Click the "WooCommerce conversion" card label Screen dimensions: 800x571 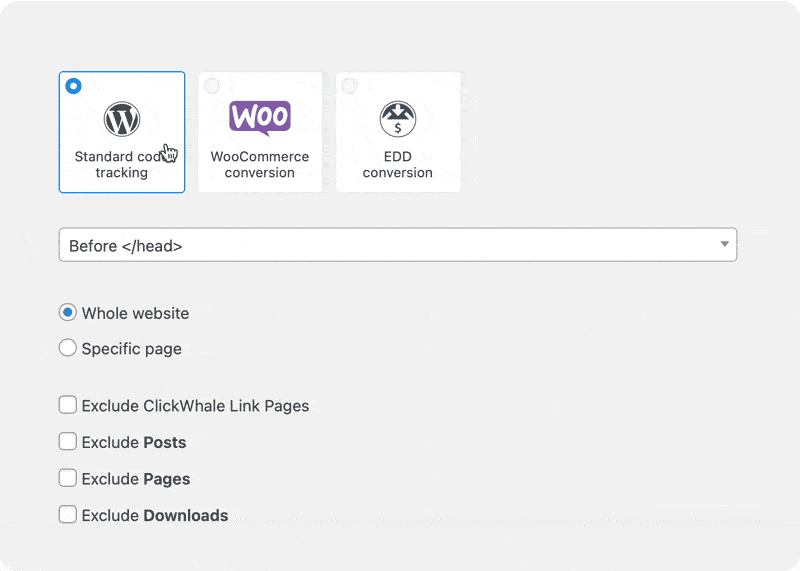[x=260, y=164]
